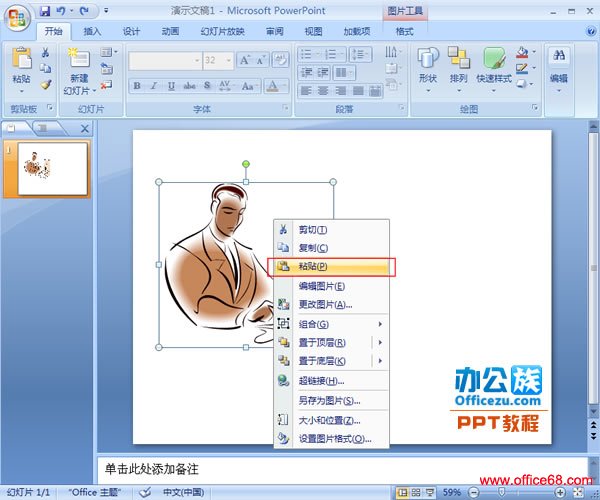This screenshot has height=500, width=600.
Task: Open the quick access toolbar customize arrow
Action: [x=106, y=11]
